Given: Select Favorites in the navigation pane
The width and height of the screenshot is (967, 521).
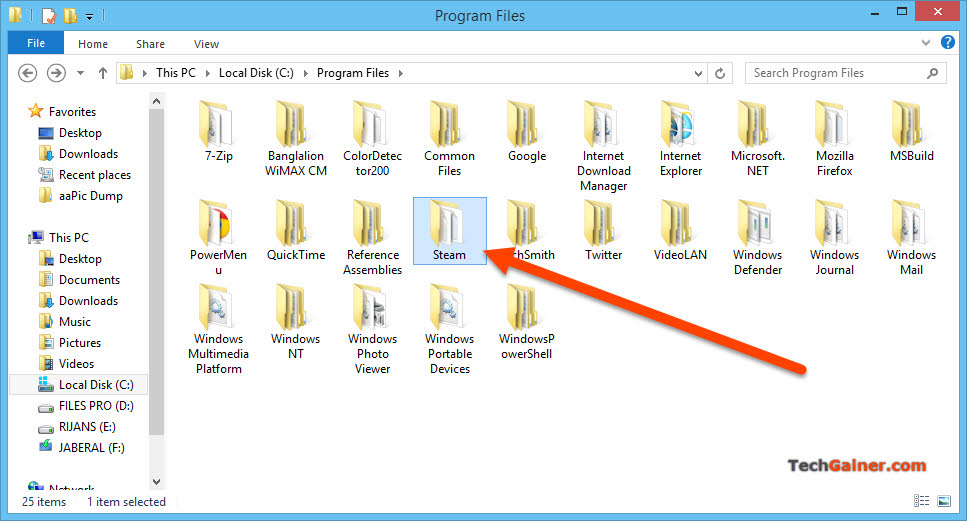Looking at the screenshot, I should (62, 112).
